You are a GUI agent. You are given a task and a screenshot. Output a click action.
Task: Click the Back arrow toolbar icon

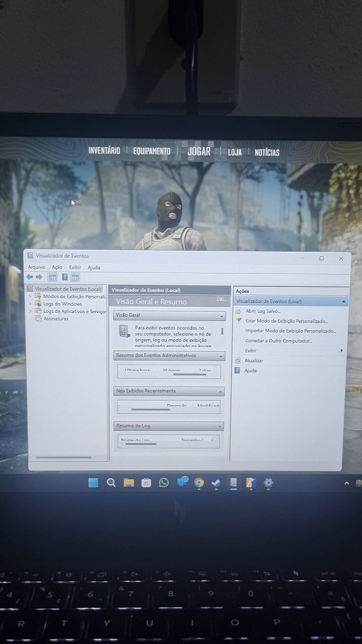[x=29, y=277]
